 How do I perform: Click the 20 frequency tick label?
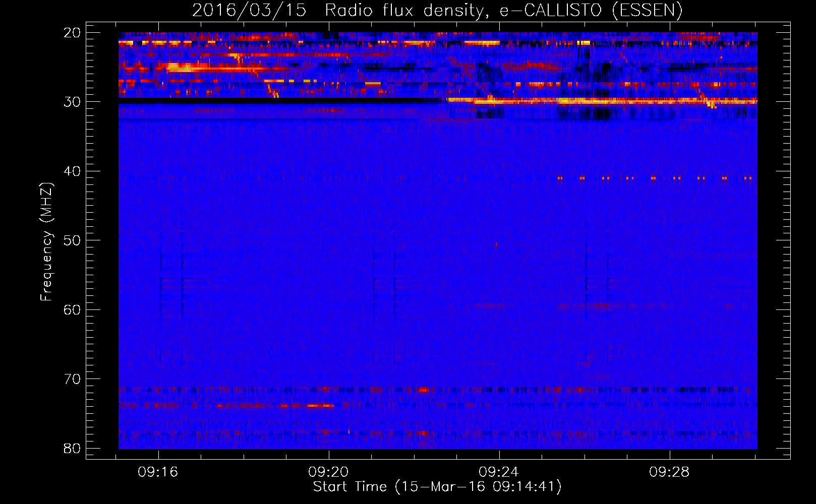tap(73, 33)
